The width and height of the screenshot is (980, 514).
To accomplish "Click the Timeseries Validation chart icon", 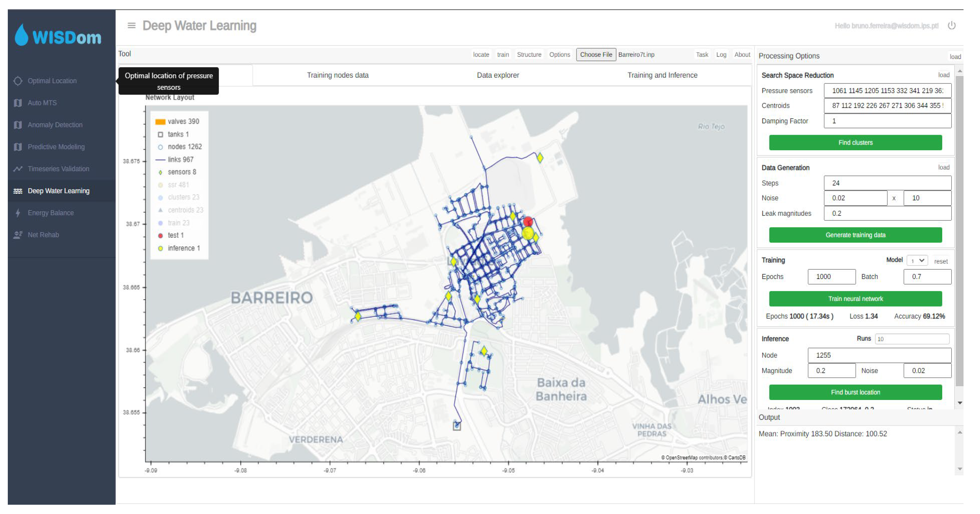I will 18,169.
